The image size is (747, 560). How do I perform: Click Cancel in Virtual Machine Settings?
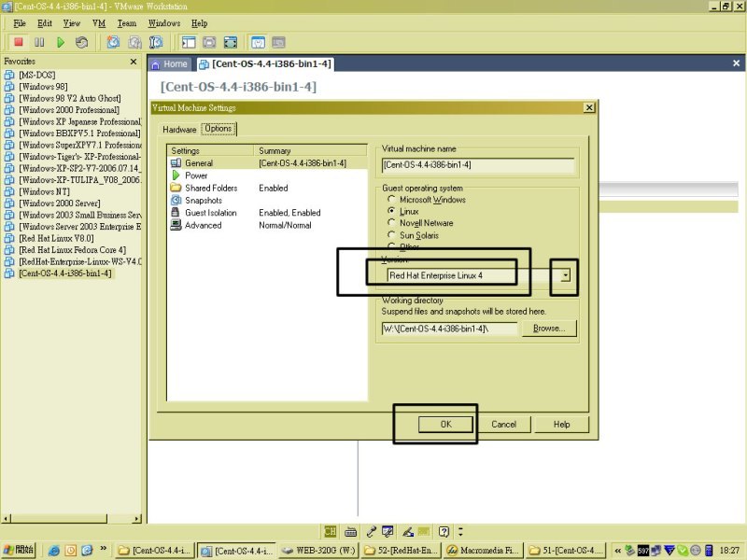click(504, 425)
